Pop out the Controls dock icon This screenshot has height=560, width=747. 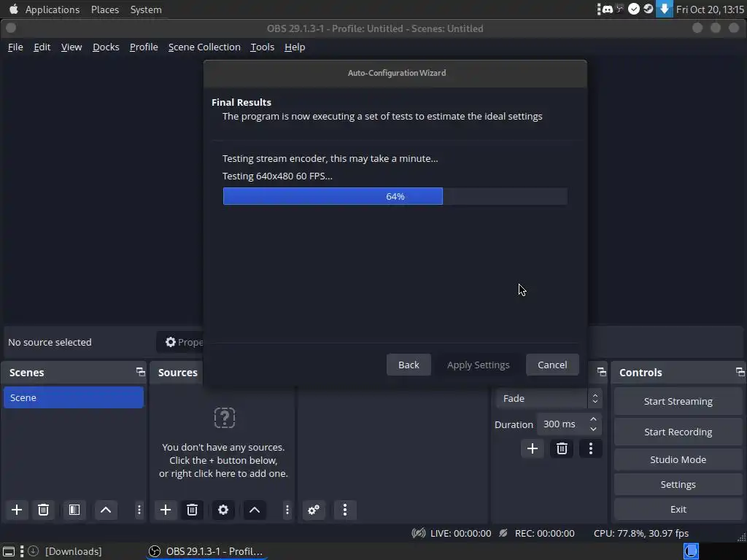pos(740,372)
